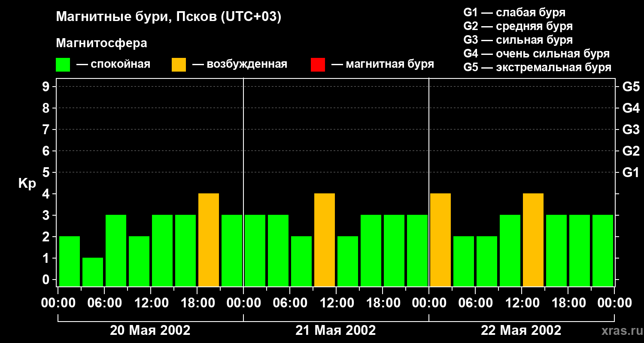
Task: Click the orange Kp 4 bar on 20 Мая
Action: 209,240
